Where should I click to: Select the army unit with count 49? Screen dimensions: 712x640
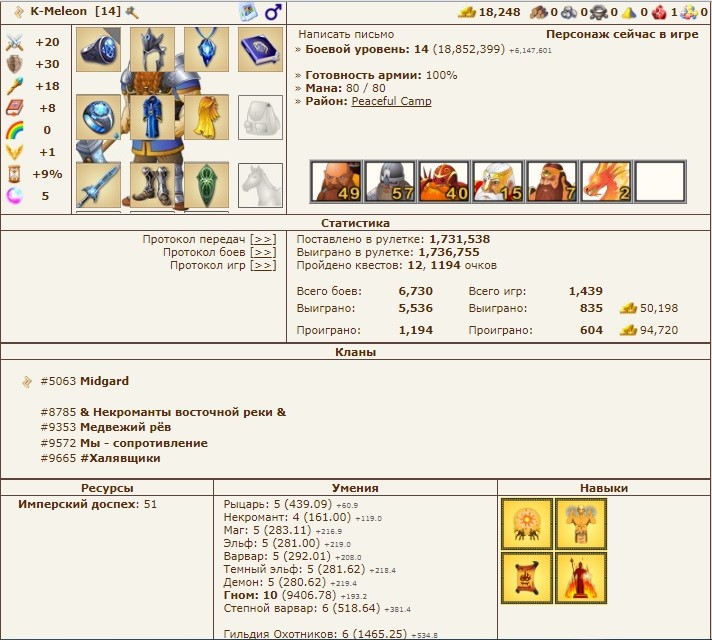336,182
